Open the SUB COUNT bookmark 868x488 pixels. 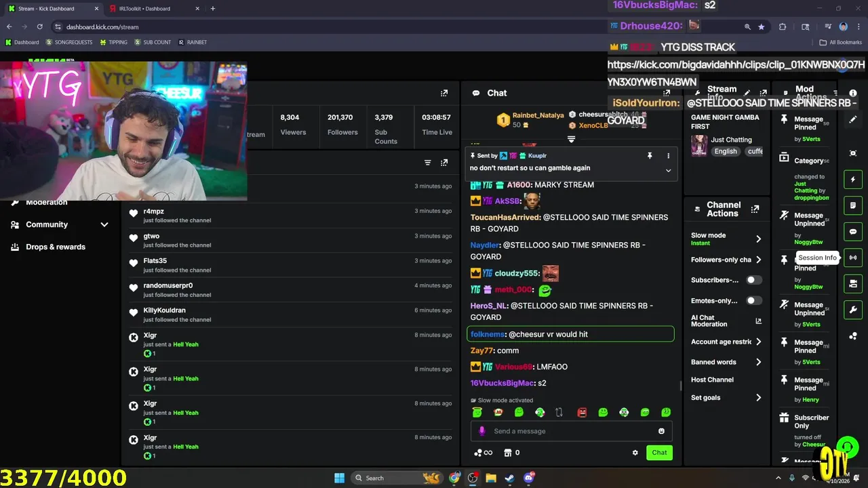(x=153, y=42)
